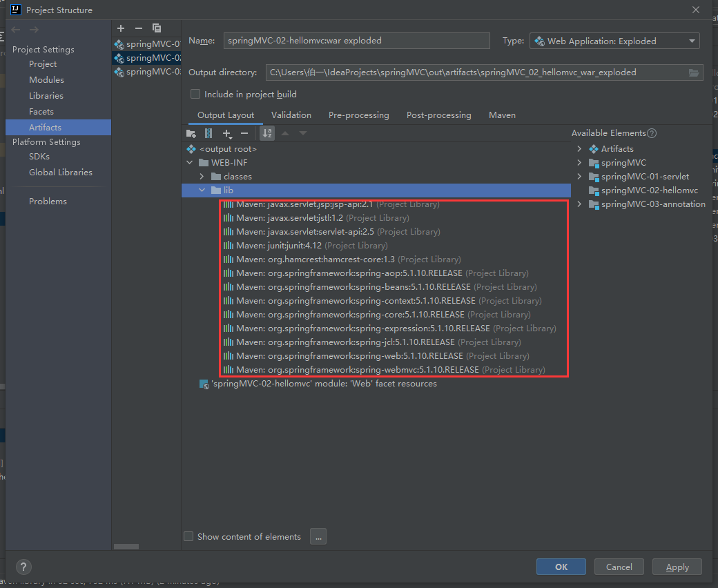Image resolution: width=718 pixels, height=588 pixels.
Task: Enable Show content of elements checkbox
Action: point(188,536)
